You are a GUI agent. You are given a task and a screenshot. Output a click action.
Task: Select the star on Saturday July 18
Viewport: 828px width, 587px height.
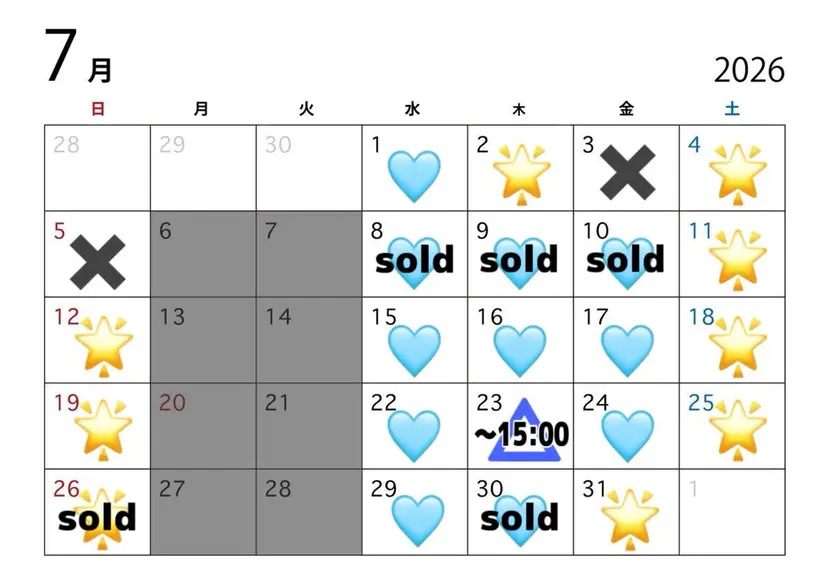(738, 346)
